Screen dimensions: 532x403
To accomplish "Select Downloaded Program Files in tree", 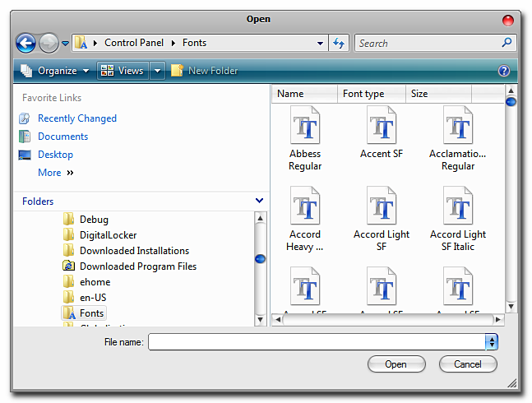I will pyautogui.click(x=138, y=266).
